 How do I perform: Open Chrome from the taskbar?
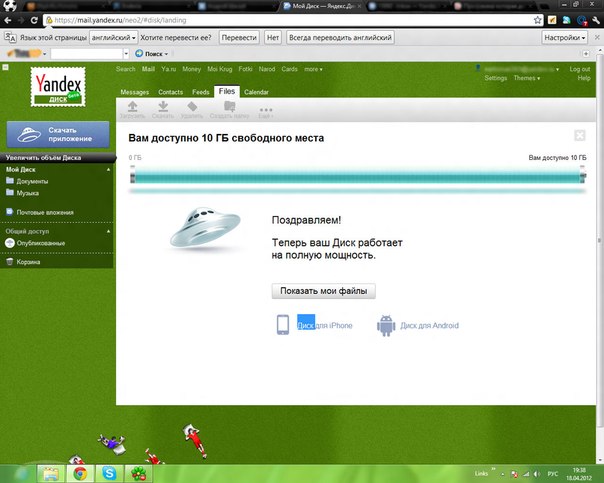pos(80,473)
